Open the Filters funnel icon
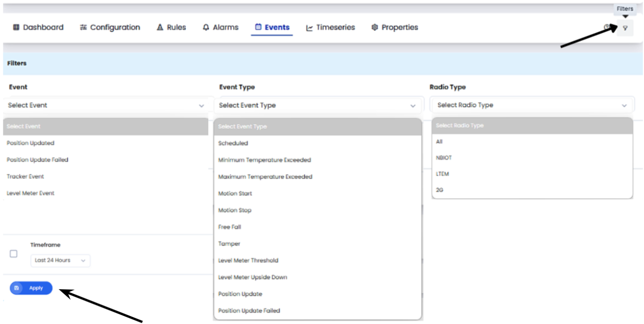 point(625,28)
